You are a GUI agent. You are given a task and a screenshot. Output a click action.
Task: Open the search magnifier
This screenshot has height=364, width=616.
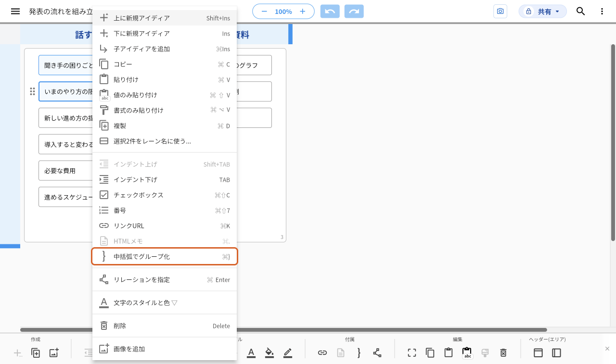click(581, 11)
